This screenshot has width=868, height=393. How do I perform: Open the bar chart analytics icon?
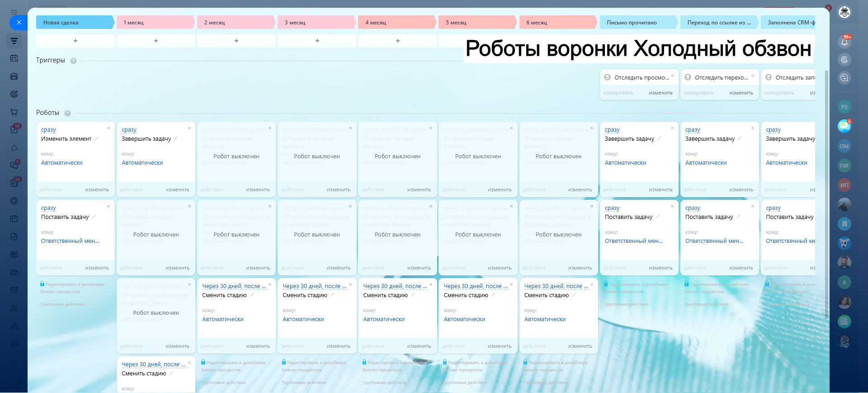[14, 326]
